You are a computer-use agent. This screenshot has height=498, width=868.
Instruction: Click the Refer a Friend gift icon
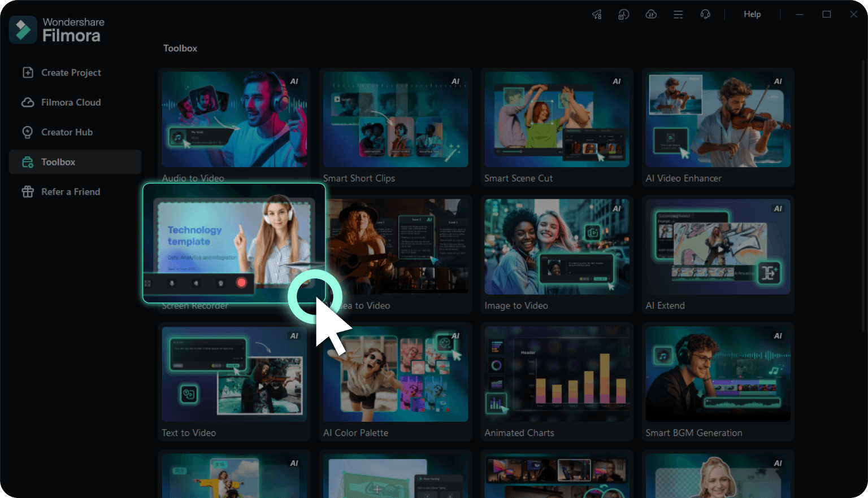[x=28, y=192]
